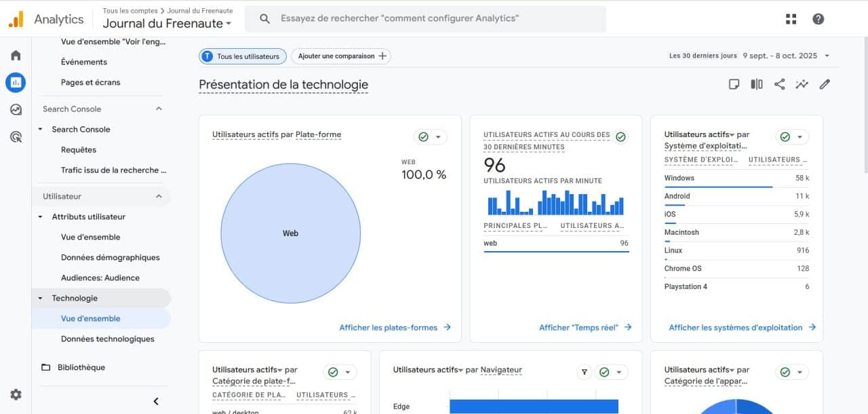Image resolution: width=868 pixels, height=414 pixels.
Task: Select Données technologiques in the sidebar
Action: point(107,339)
